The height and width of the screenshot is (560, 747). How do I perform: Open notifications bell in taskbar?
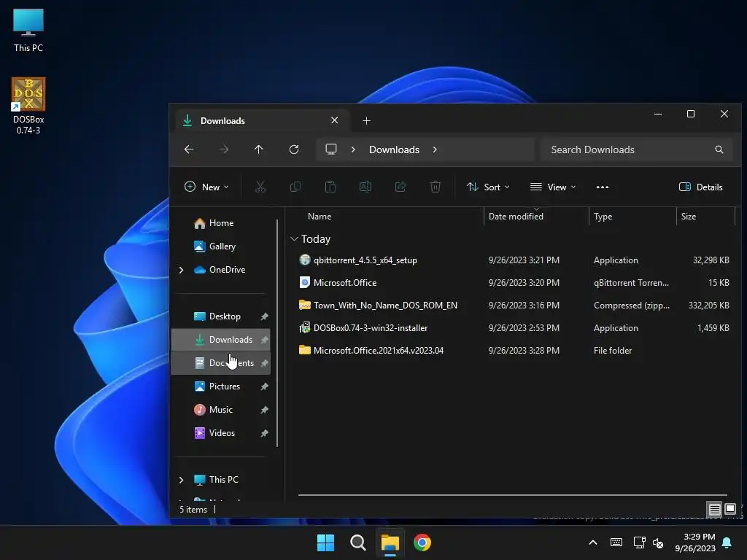pos(727,542)
